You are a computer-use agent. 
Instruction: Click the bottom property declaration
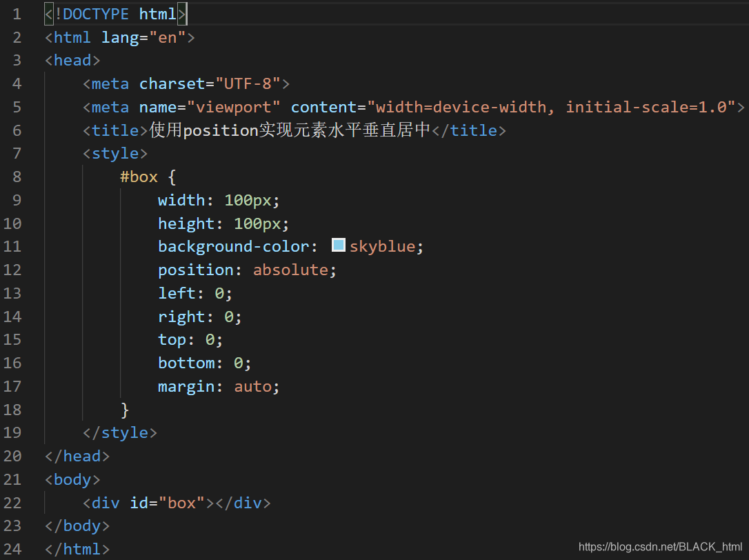(204, 363)
